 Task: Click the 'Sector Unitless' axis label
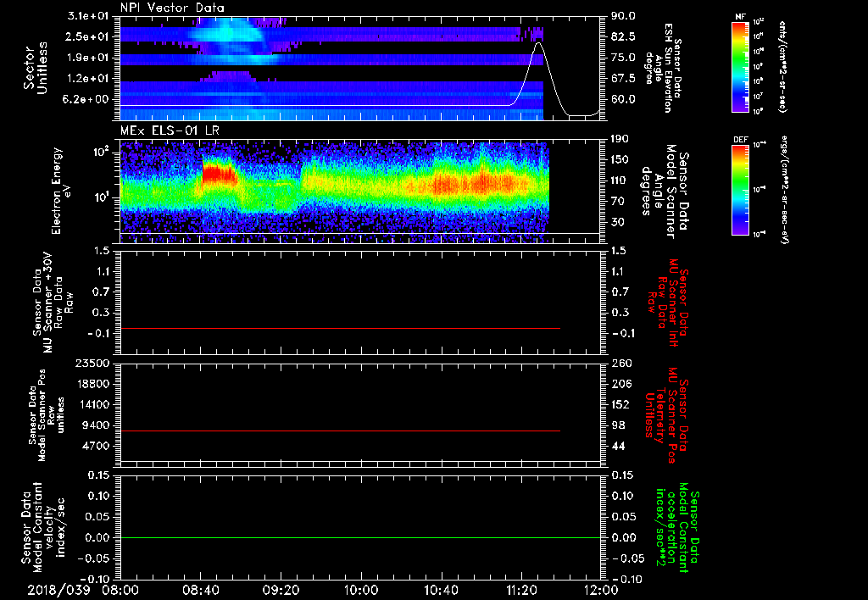[36, 68]
